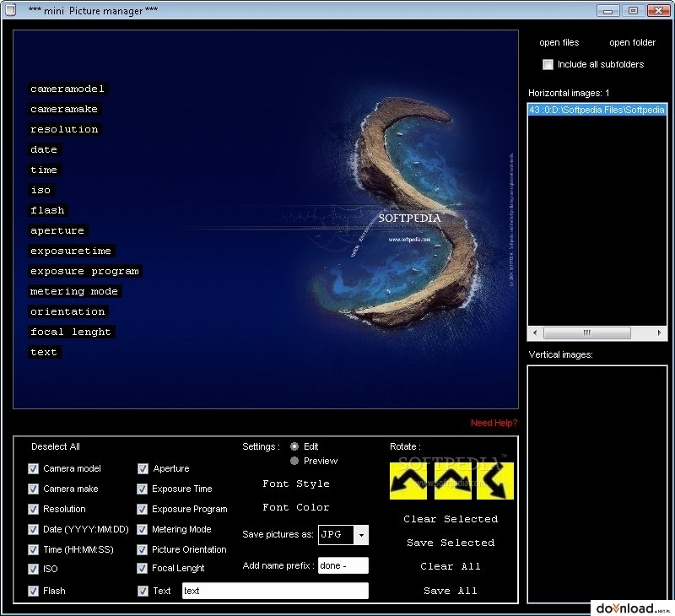Close the mini Picture manager window
Screen dimensions: 675x616
pyautogui.click(x=658, y=10)
